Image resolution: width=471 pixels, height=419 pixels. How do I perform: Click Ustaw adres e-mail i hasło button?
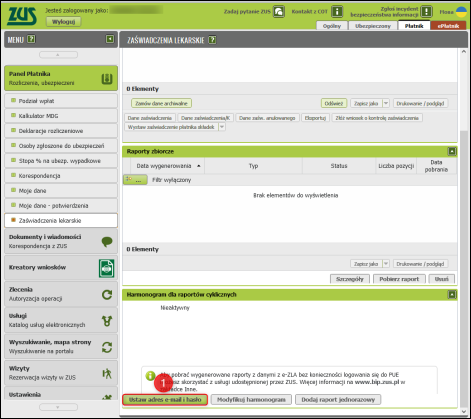[x=165, y=400]
